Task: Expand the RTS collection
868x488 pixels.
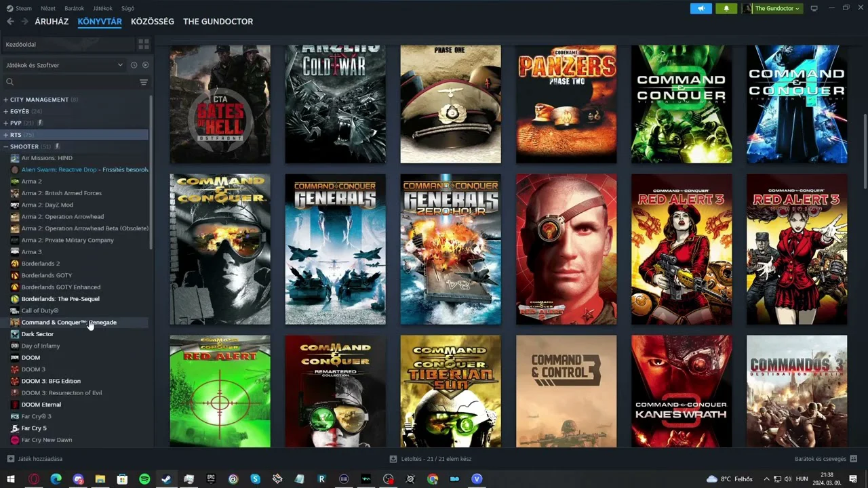Action: [x=6, y=135]
